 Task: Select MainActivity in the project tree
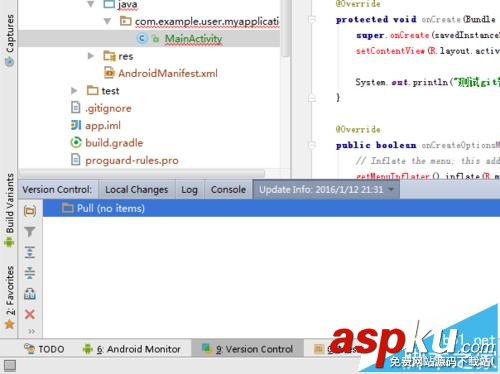click(193, 39)
